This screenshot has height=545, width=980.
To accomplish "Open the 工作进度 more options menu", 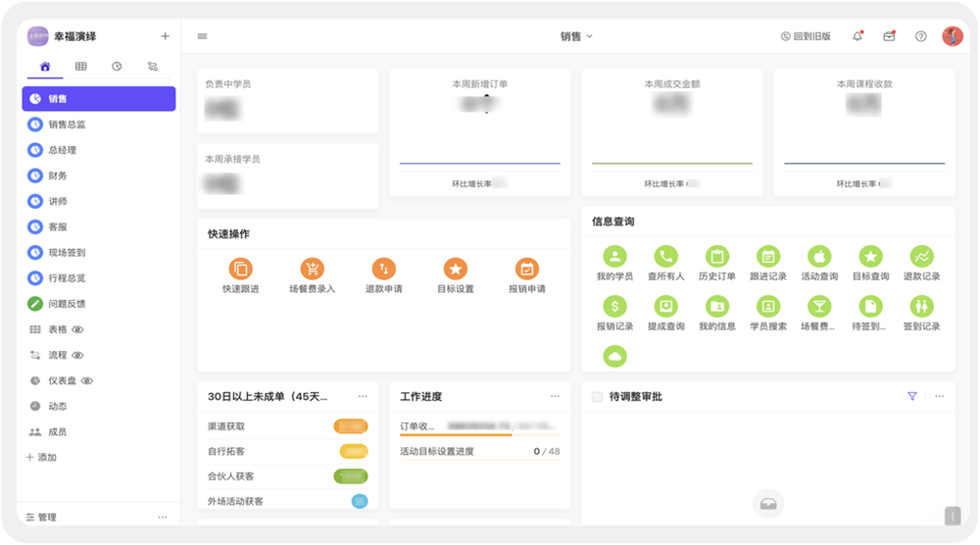I will click(555, 397).
